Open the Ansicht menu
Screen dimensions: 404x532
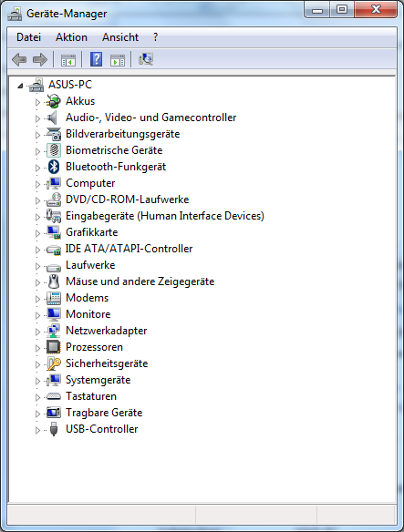click(x=120, y=37)
